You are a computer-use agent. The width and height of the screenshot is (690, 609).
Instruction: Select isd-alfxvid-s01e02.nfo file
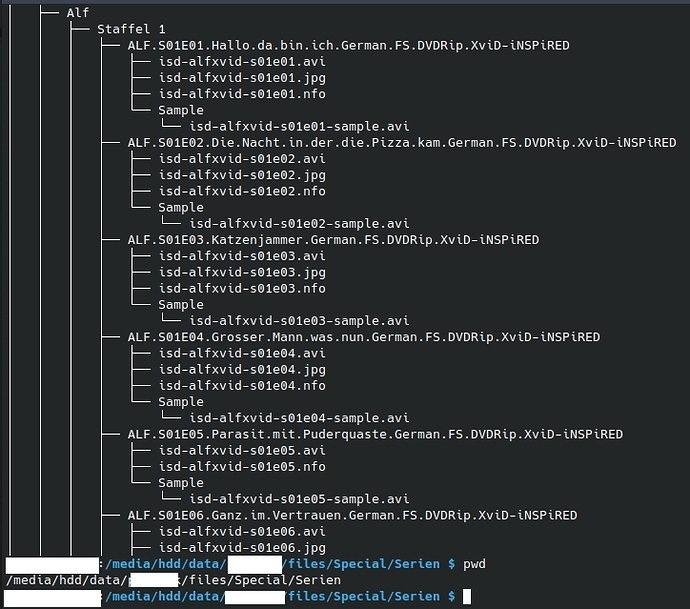pos(242,191)
